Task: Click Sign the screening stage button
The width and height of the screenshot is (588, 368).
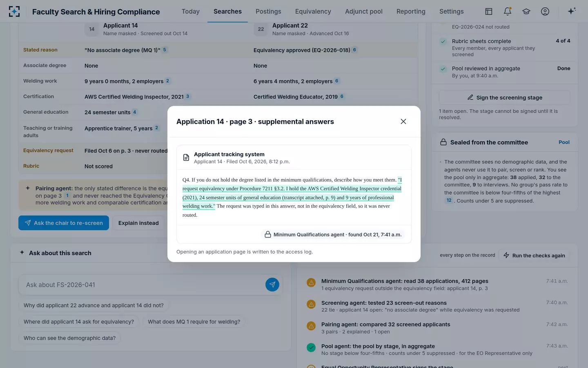Action: pos(504,97)
